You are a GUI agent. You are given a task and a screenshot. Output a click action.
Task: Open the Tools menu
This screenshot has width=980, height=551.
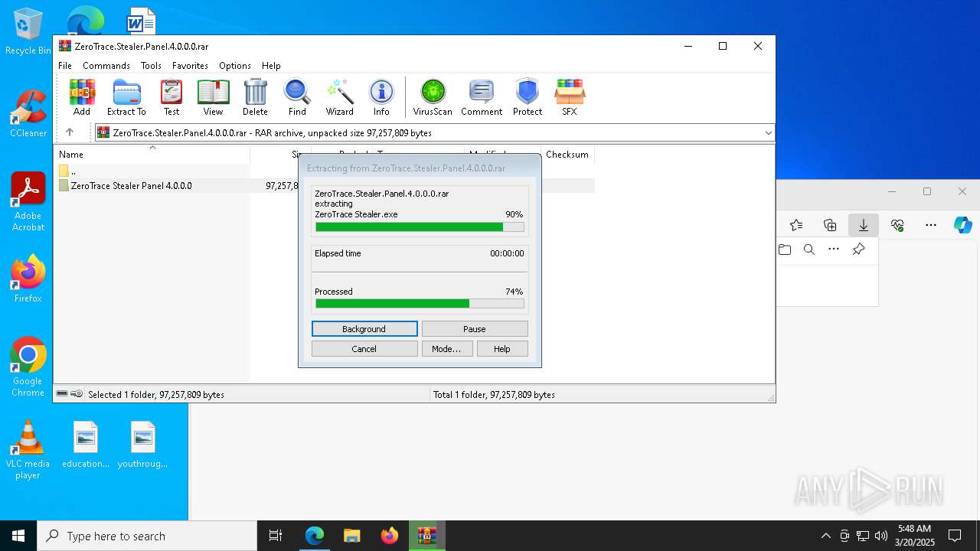coord(151,66)
